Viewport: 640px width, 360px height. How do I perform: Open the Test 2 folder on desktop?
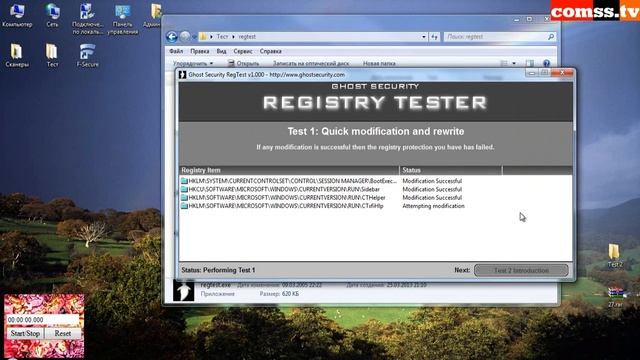pyautogui.click(x=615, y=256)
